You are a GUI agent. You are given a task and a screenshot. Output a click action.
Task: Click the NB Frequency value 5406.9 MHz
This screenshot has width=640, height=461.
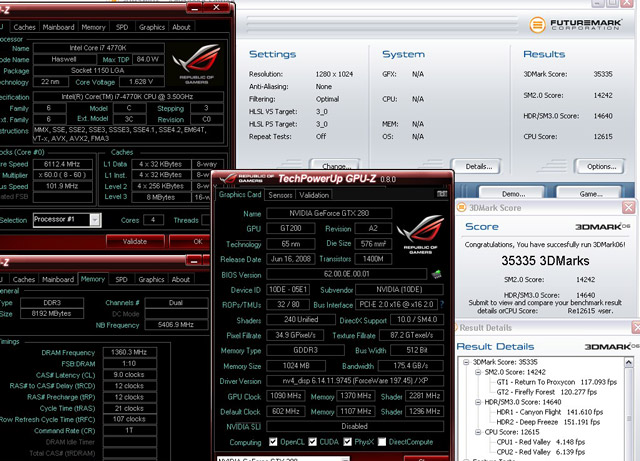(x=176, y=325)
